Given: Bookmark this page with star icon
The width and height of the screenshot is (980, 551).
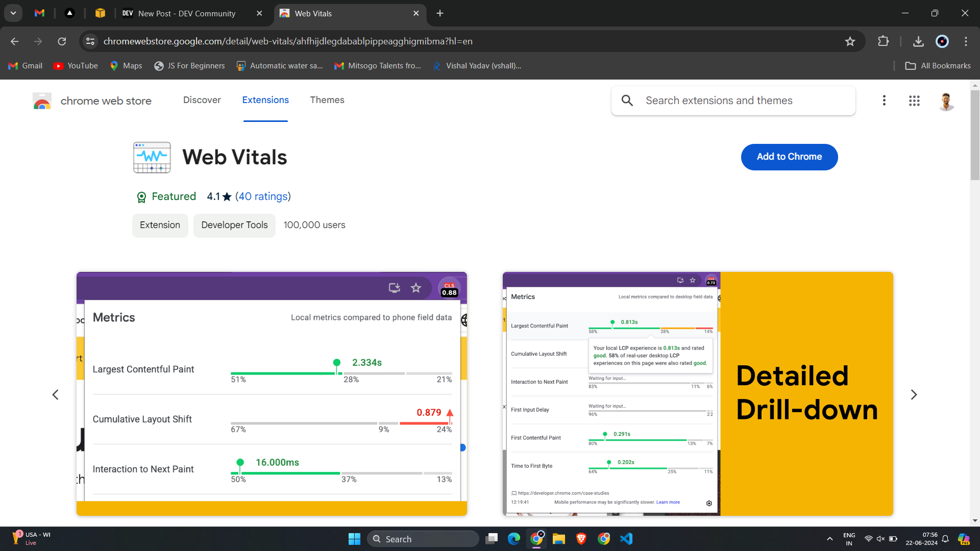Looking at the screenshot, I should pos(850,41).
